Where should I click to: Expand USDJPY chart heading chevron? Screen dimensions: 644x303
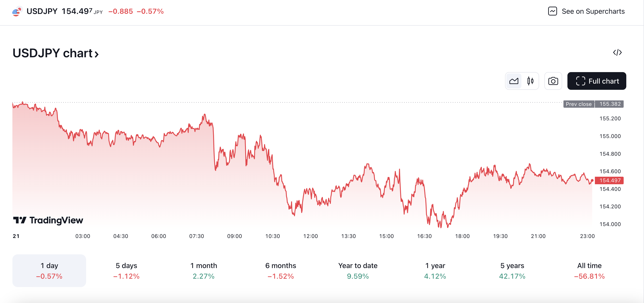[96, 54]
